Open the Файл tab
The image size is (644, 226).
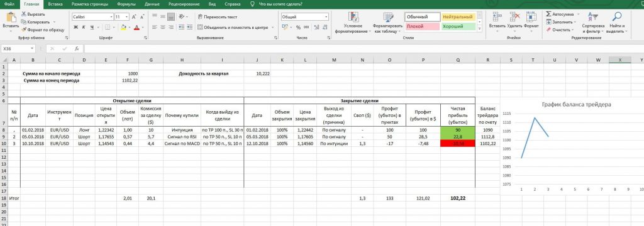point(9,4)
